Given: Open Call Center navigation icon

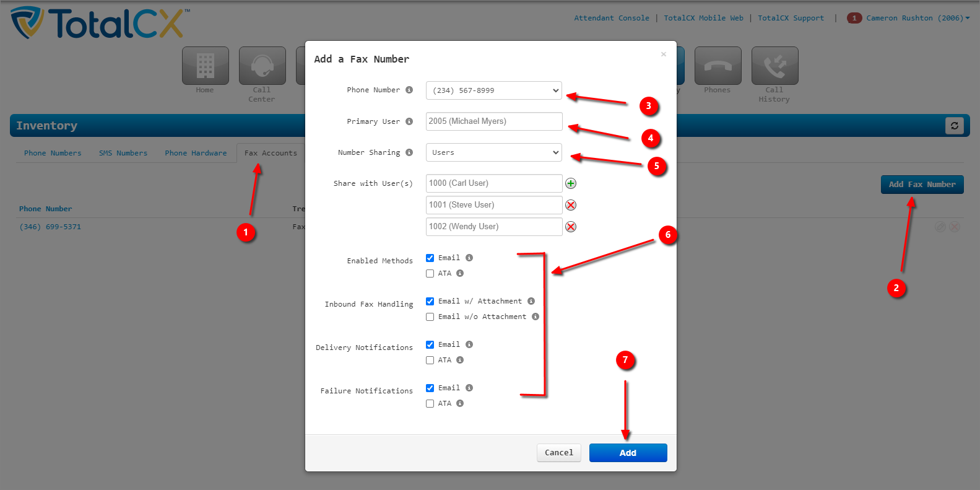Looking at the screenshot, I should pyautogui.click(x=262, y=66).
